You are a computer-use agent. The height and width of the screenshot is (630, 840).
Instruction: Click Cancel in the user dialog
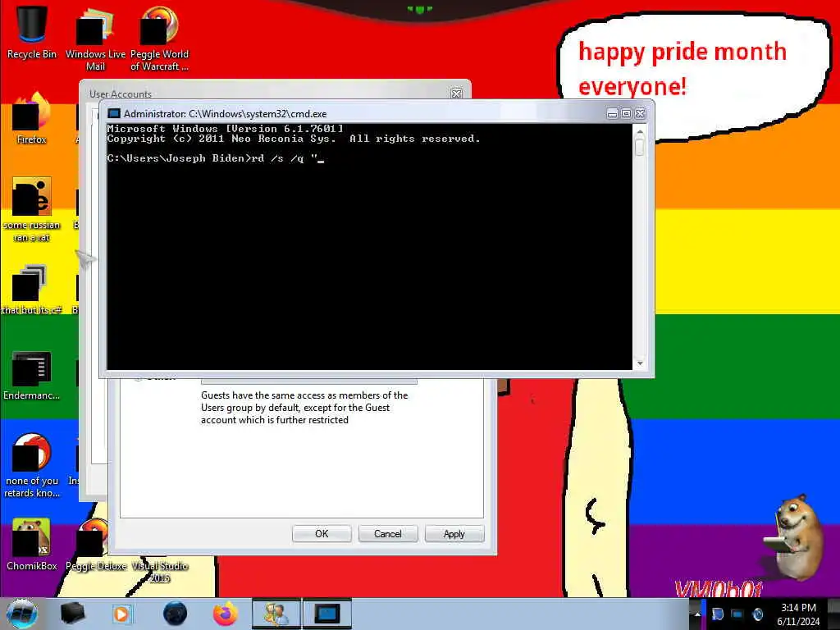coord(388,533)
